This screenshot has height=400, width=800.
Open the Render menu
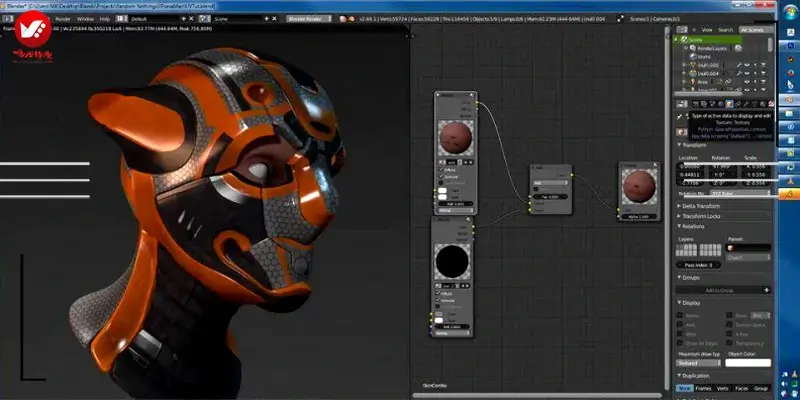pyautogui.click(x=63, y=18)
